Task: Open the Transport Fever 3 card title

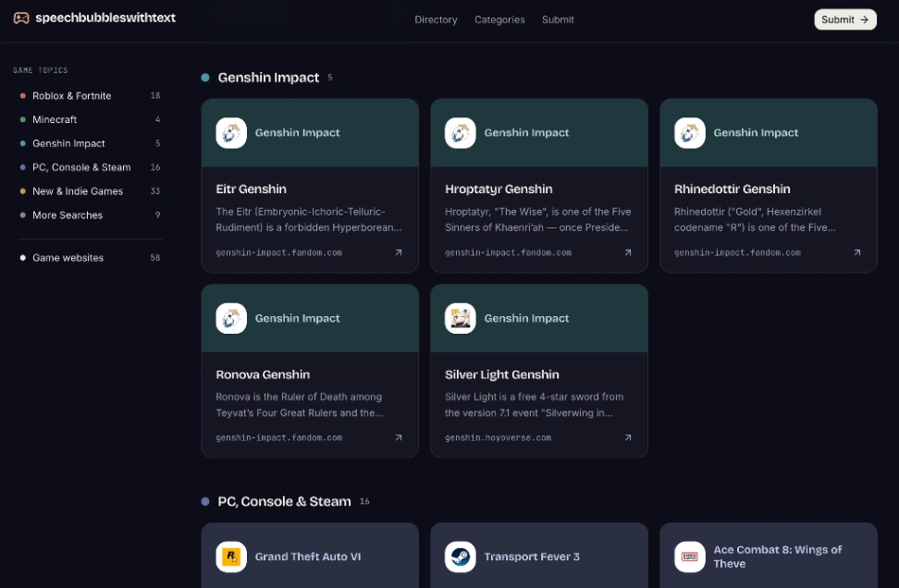Action: point(532,557)
